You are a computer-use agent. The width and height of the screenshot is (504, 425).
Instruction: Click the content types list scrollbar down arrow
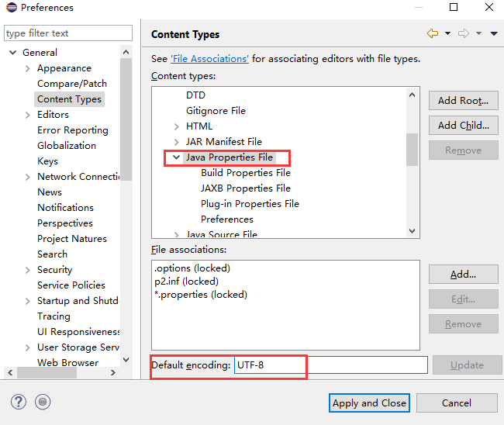(x=412, y=231)
